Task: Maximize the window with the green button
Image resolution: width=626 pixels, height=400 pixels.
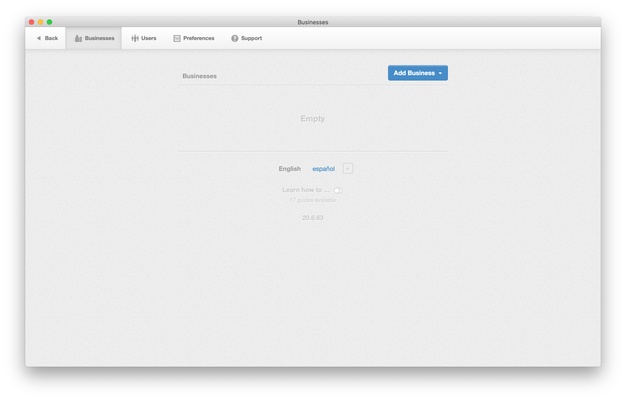Action: pos(50,22)
